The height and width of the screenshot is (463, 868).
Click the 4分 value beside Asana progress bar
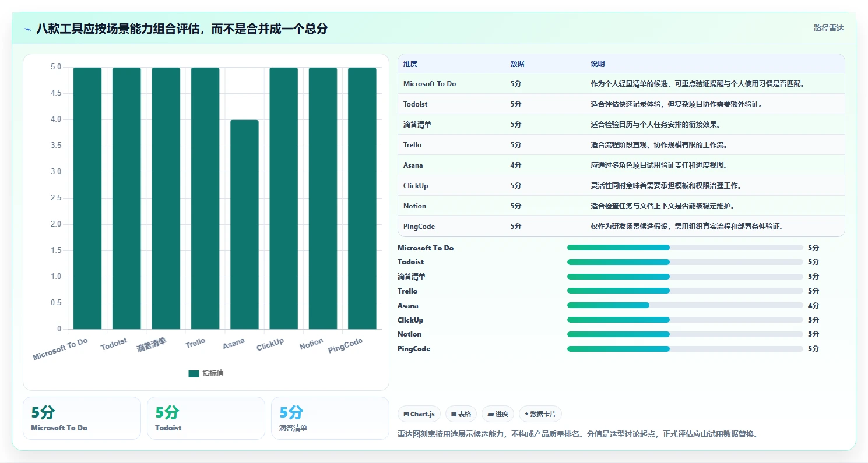click(x=813, y=306)
